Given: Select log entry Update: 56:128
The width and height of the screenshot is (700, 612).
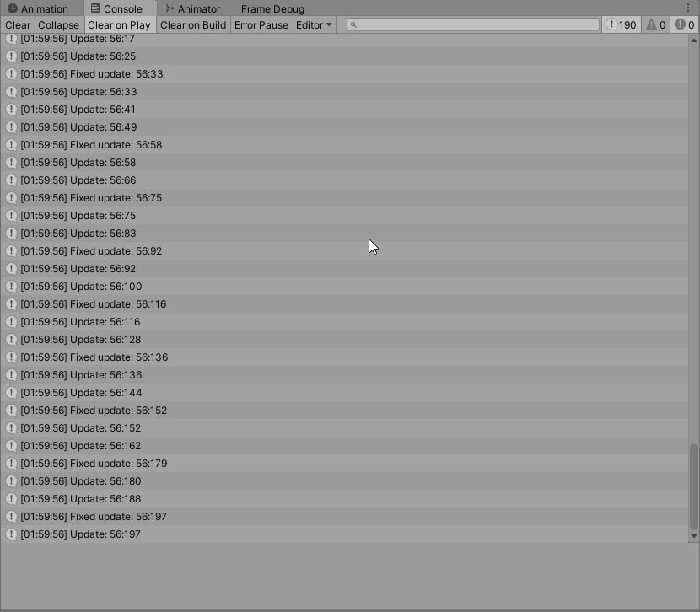Looking at the screenshot, I should 344,340.
